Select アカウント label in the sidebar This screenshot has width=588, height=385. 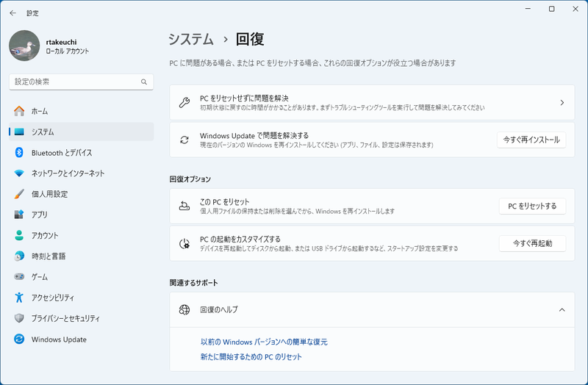pyautogui.click(x=45, y=235)
